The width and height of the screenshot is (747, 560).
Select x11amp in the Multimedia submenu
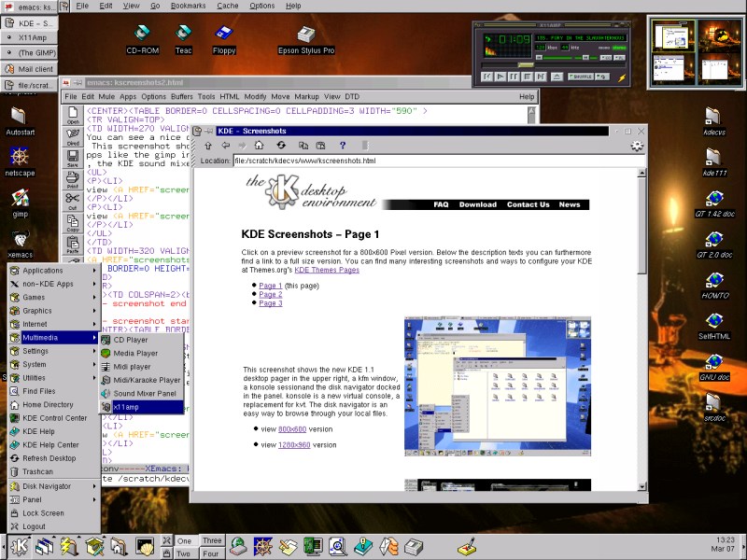point(142,407)
